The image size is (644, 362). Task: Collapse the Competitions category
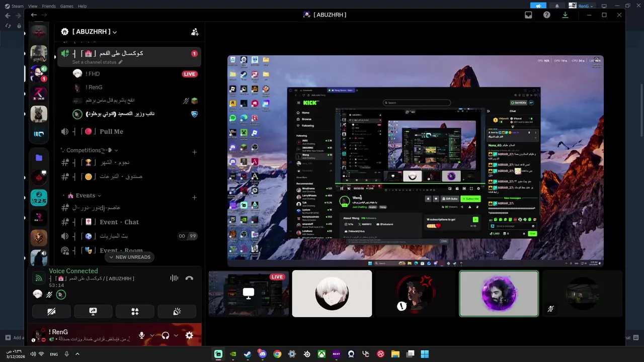(90, 150)
